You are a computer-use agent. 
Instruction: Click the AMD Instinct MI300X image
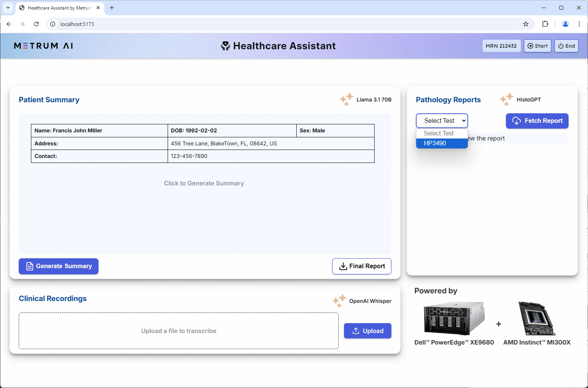[x=537, y=318]
